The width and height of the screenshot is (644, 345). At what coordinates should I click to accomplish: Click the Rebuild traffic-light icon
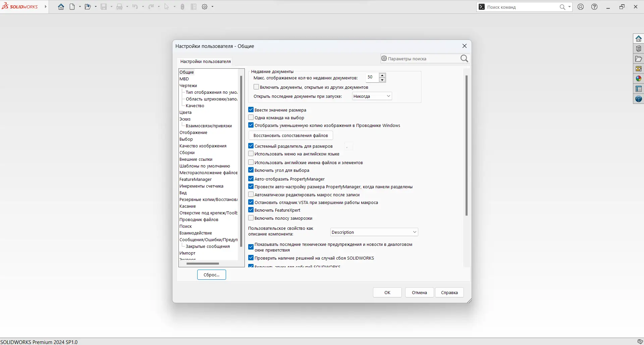pos(182,7)
